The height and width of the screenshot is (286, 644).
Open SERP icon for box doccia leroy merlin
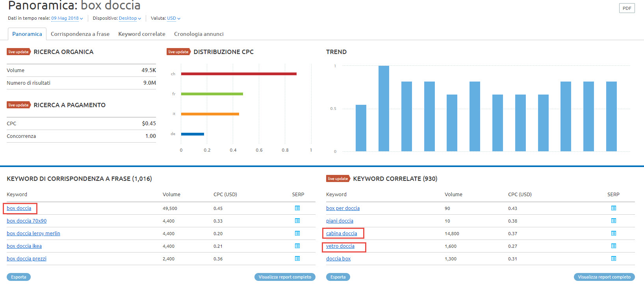pyautogui.click(x=297, y=233)
